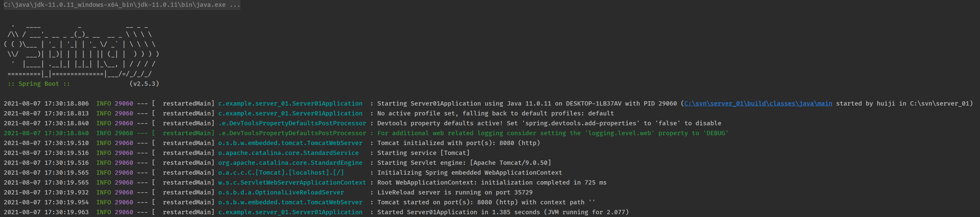Click the timestamp '2021-08-07 17:30:18.806'

(46, 103)
